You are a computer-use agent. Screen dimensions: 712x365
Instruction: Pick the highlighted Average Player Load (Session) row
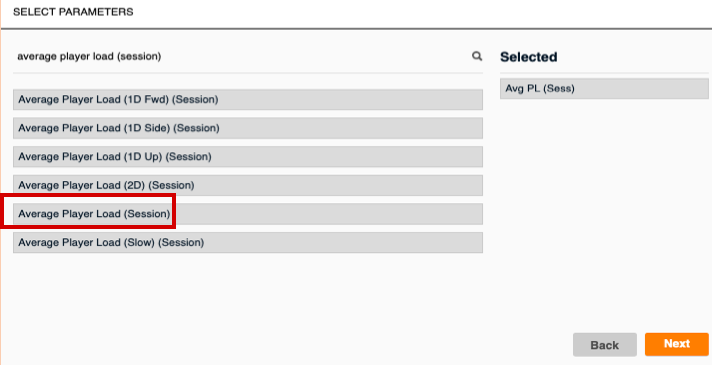pyautogui.click(x=247, y=214)
